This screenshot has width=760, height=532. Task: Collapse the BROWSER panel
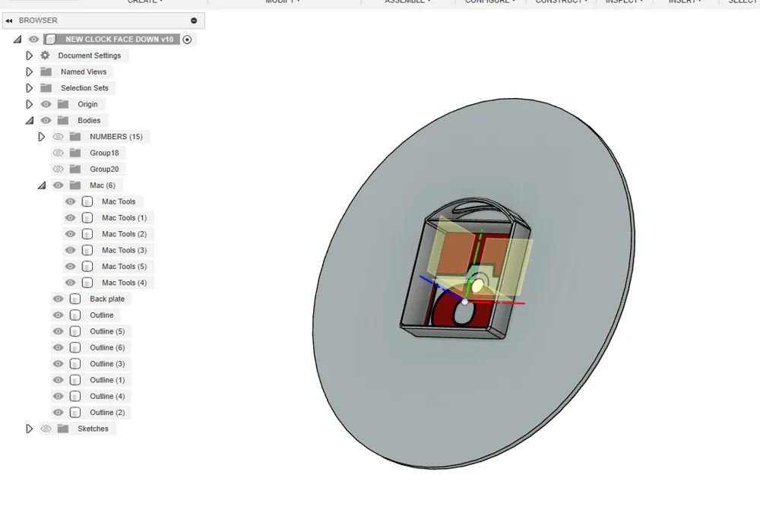click(x=10, y=20)
